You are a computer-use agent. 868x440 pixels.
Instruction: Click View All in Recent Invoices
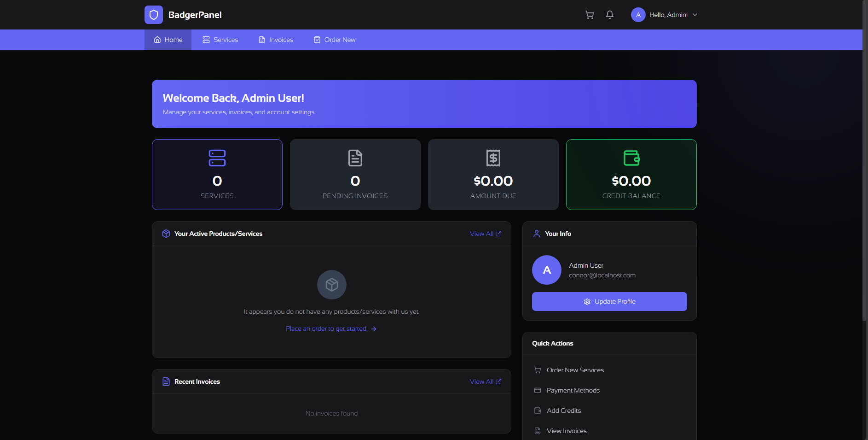(x=485, y=381)
